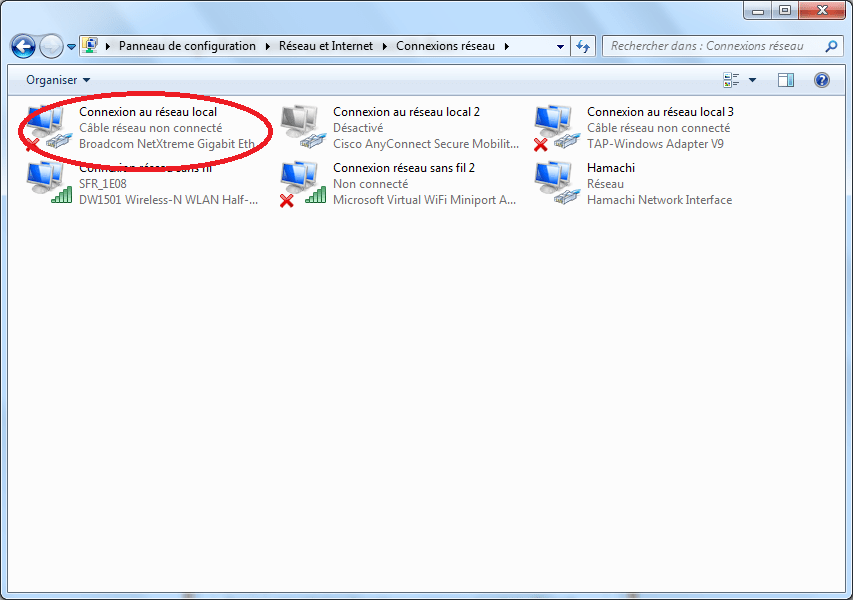Select the Connexion réseau sans fil 2 icon
The height and width of the screenshot is (600, 853).
(302, 183)
